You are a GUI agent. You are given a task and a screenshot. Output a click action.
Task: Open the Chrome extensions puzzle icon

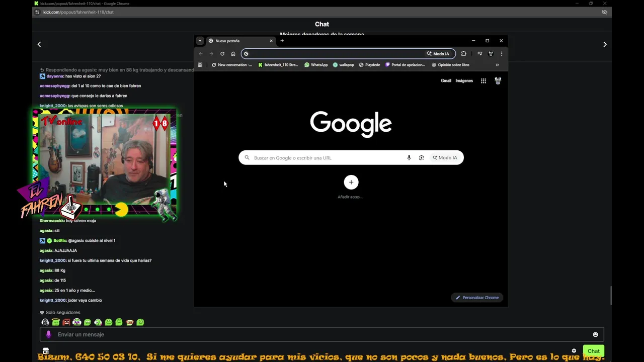click(x=464, y=54)
